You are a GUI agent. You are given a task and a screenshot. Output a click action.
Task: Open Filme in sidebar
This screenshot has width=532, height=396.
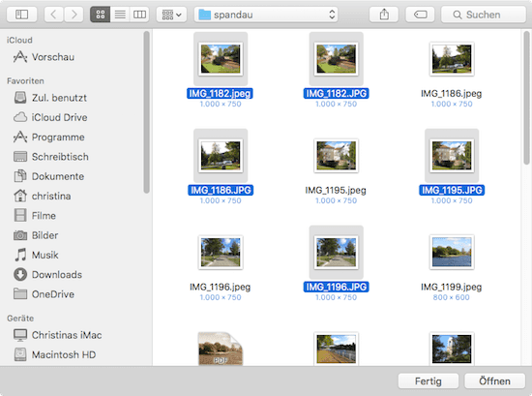[35, 216]
